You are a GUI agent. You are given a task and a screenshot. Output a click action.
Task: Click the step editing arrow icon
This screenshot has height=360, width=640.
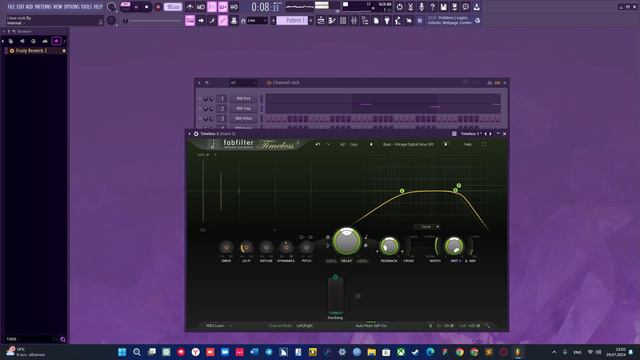pyautogui.click(x=201, y=20)
